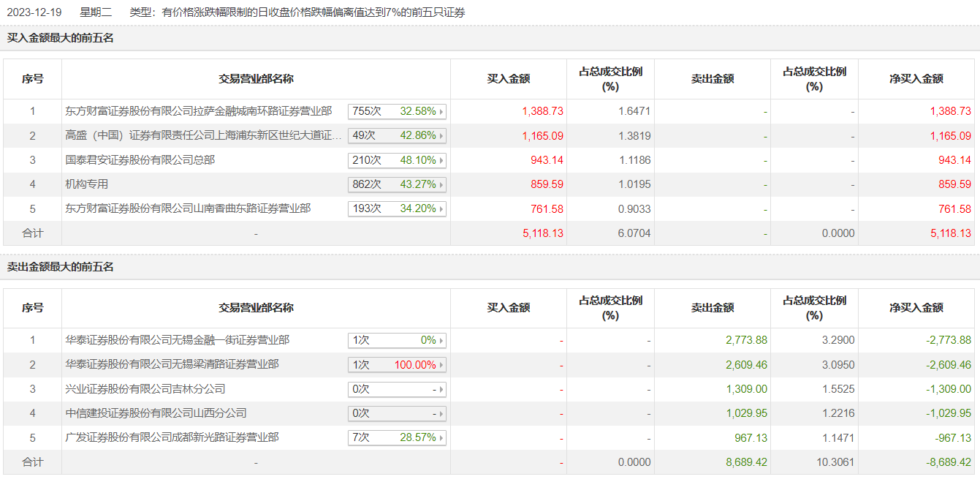Image resolution: width=980 pixels, height=482 pixels.
Task: Open the 1次 100.00% dropdown
Action: point(397,365)
